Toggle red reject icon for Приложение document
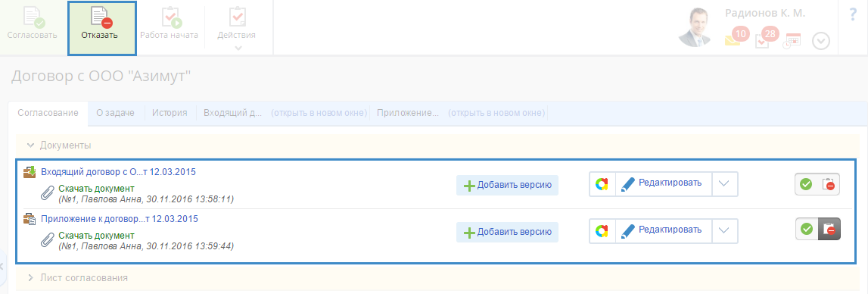 click(829, 229)
